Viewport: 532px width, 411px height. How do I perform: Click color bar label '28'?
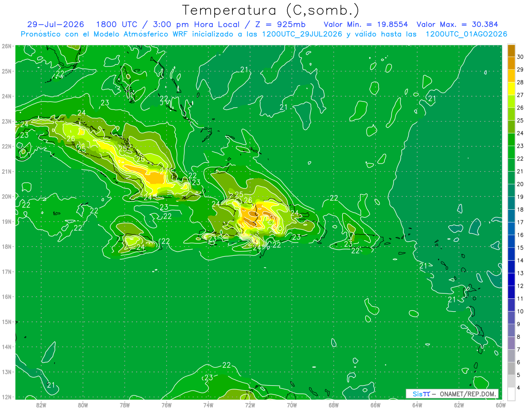520,82
